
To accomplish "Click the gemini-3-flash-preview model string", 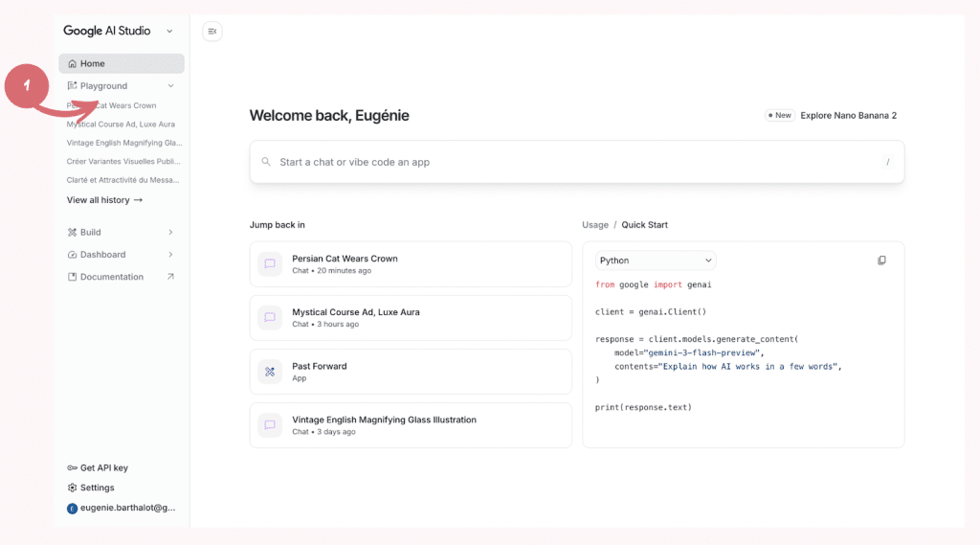I will [x=702, y=352].
